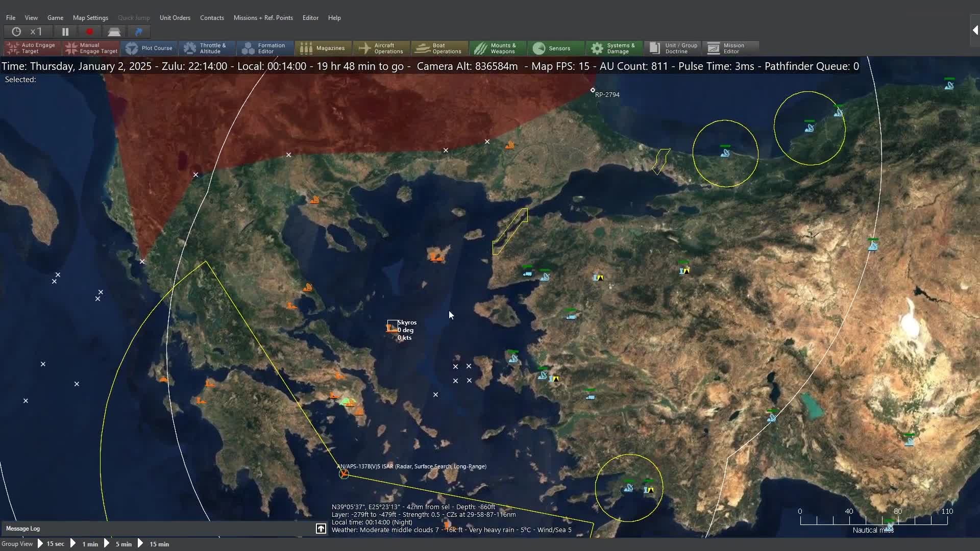
Task: Open Boat Operations
Action: 439,48
